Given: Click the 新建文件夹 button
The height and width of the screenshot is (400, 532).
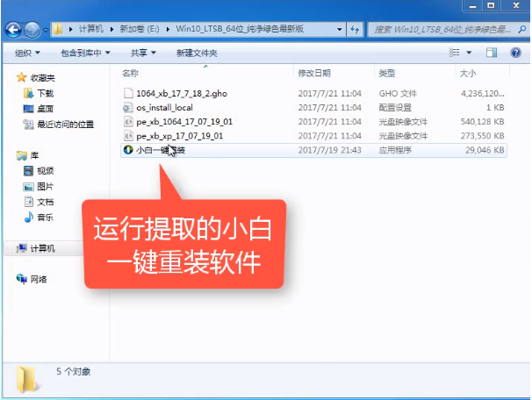Looking at the screenshot, I should pyautogui.click(x=197, y=53).
